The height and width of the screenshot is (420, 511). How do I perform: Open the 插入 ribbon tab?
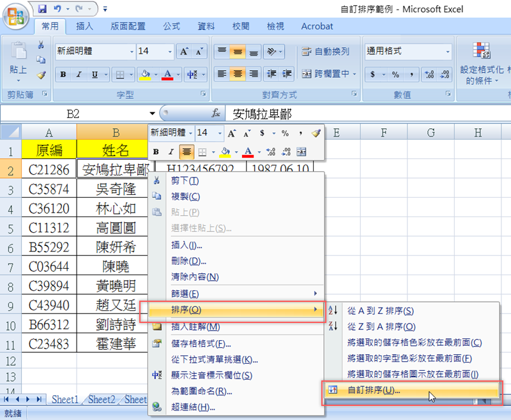tap(85, 26)
